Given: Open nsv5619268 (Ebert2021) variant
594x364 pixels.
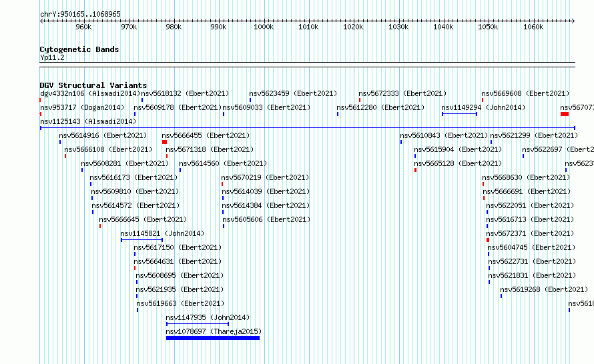Looking at the screenshot, I should tap(544, 289).
